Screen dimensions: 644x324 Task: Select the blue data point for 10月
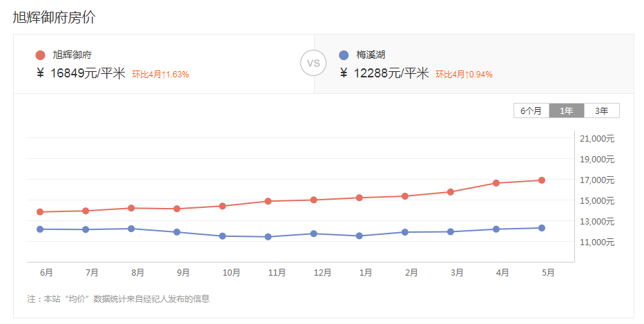point(222,236)
